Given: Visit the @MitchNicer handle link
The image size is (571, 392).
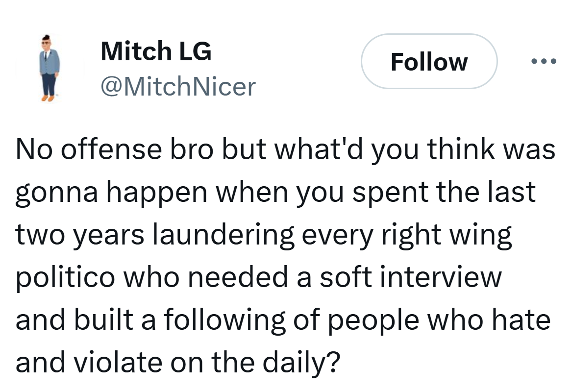Looking at the screenshot, I should 178,87.
